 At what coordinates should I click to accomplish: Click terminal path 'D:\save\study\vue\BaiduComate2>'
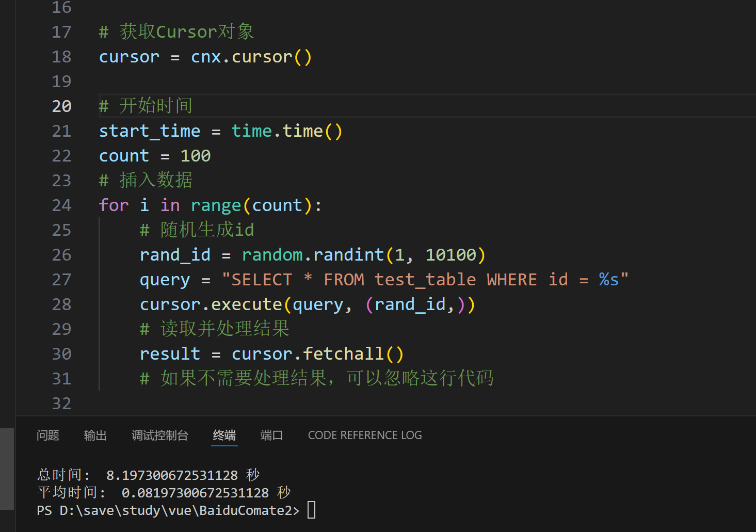180,510
